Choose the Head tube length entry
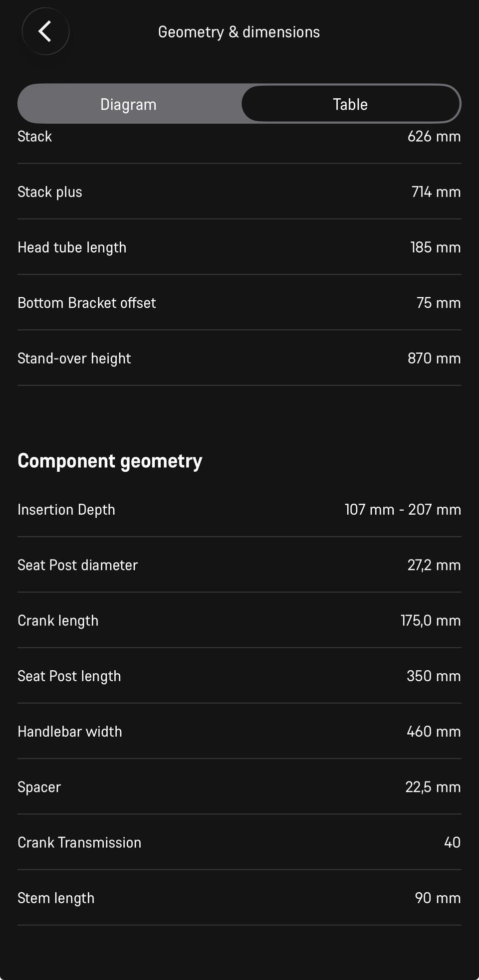 click(239, 247)
